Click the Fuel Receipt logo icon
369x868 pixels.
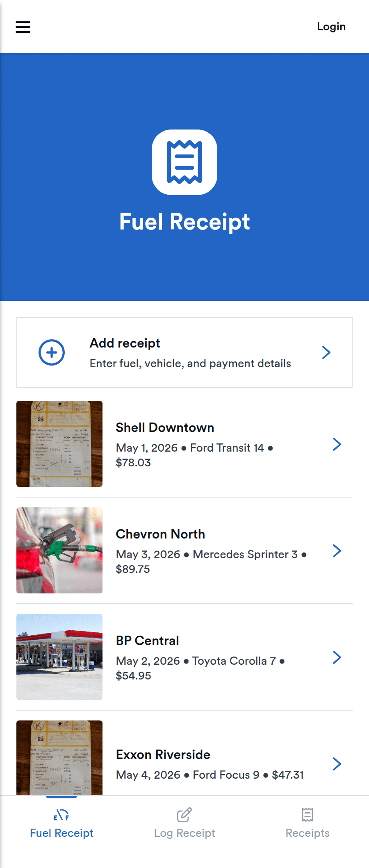click(x=184, y=162)
